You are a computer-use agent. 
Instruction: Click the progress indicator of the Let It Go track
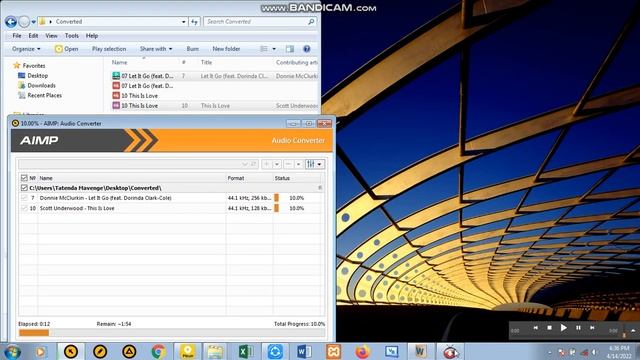point(276,198)
